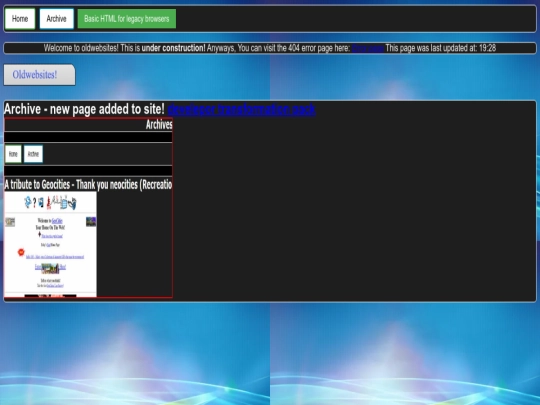Image resolution: width=540 pixels, height=405 pixels.
Task: Open the Archive page in top navigation
Action: (x=56, y=19)
